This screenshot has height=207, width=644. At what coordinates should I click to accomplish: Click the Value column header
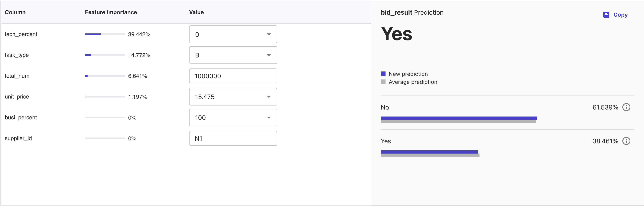point(196,12)
